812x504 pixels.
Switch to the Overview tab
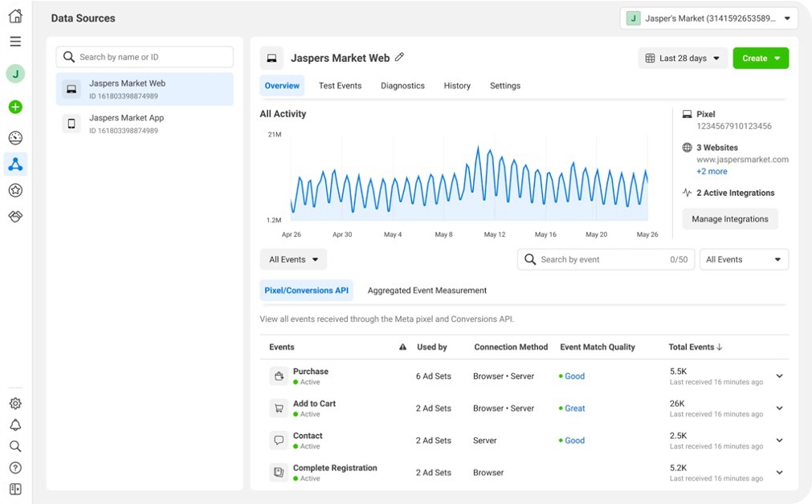pos(282,86)
